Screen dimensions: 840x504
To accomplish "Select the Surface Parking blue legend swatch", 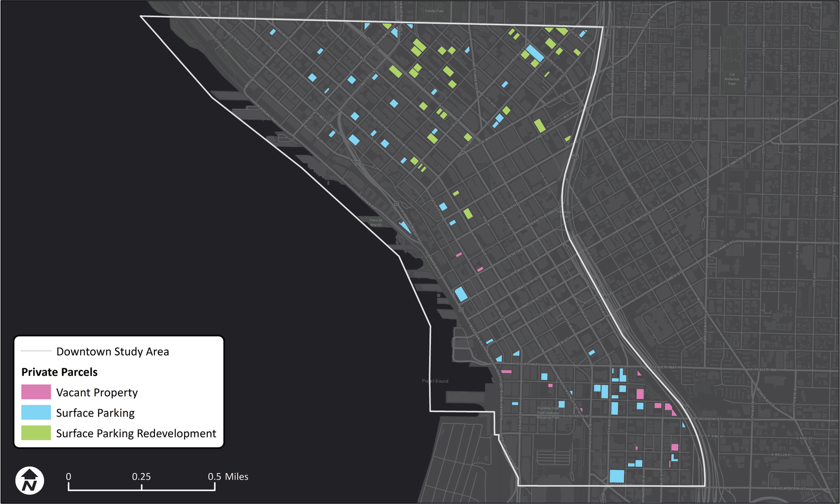I will (x=36, y=413).
